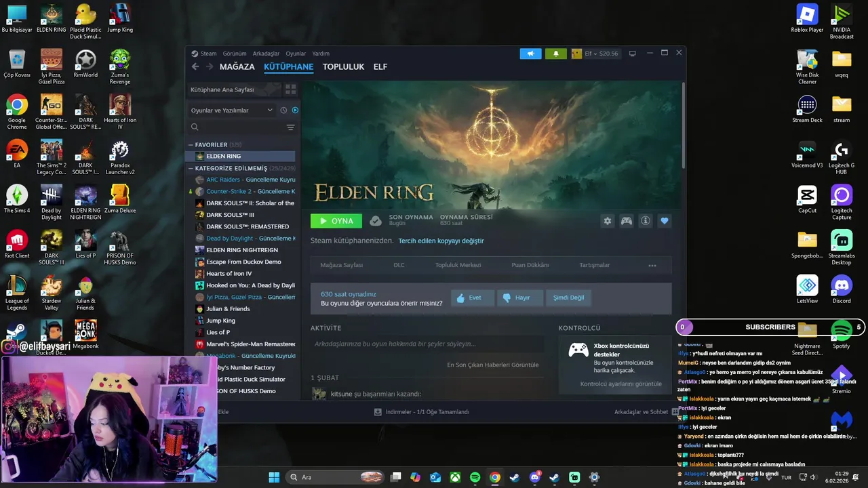Open the CapCut desktop shortcut
Viewport: 868px width, 488px height.
pyautogui.click(x=807, y=199)
